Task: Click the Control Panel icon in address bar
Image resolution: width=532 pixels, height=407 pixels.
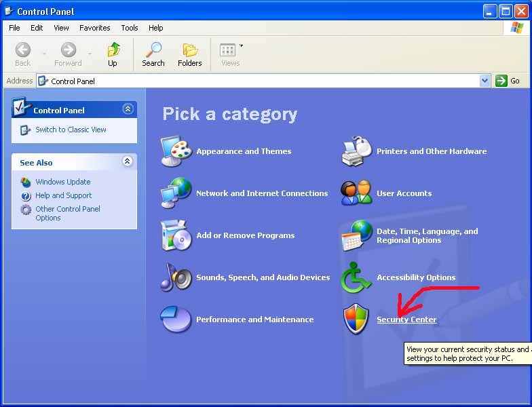Action: click(43, 81)
